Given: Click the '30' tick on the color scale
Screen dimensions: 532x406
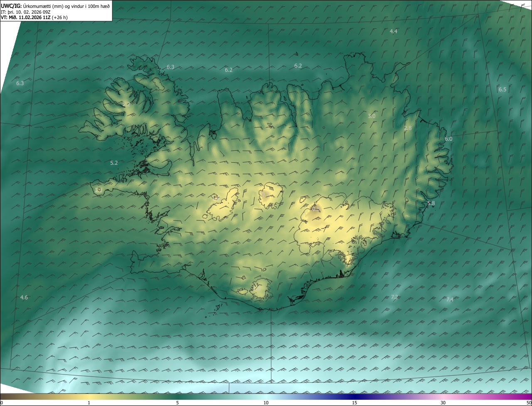Looking at the screenshot, I should [x=443, y=403].
